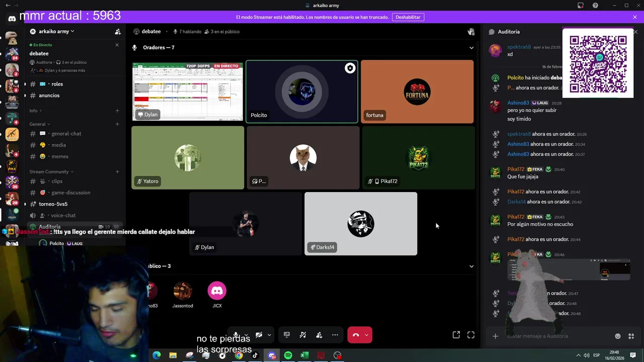Open Microsoft Edge from the taskbar
Screen dimensions: 644x362
point(156,355)
